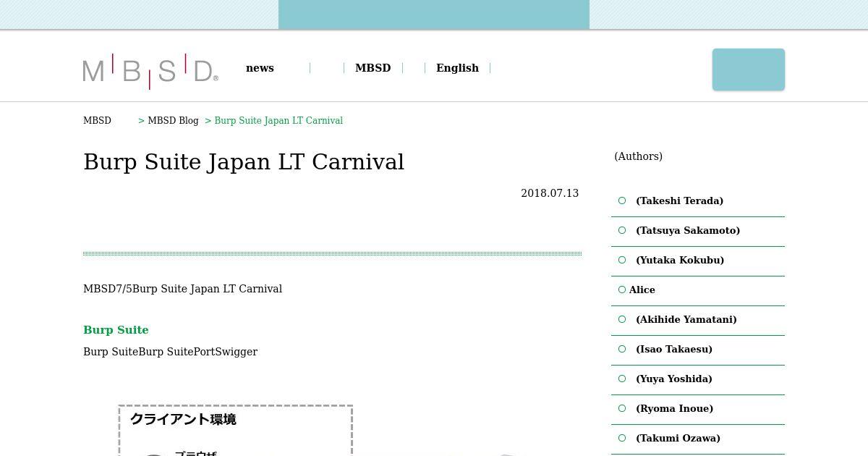Click the circle bullet beside Isao Takaesu
This screenshot has height=456, width=868.
tap(622, 349)
